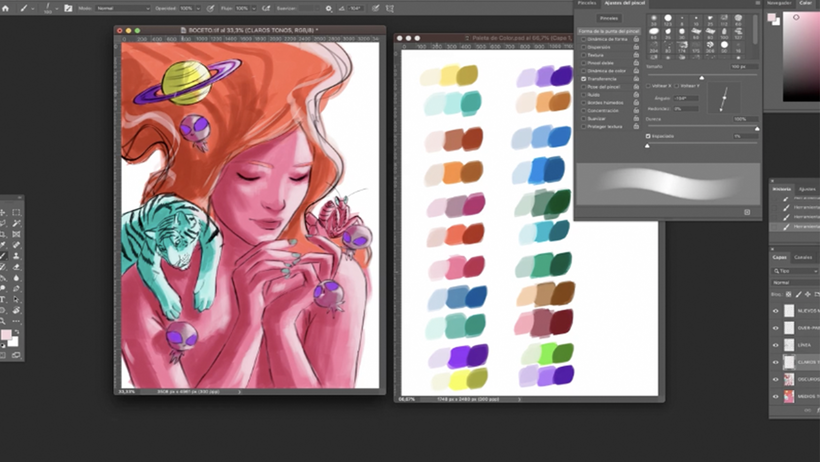Viewport: 820px width, 462px height.
Task: Switch to the Pinceles tab
Action: coord(587,3)
